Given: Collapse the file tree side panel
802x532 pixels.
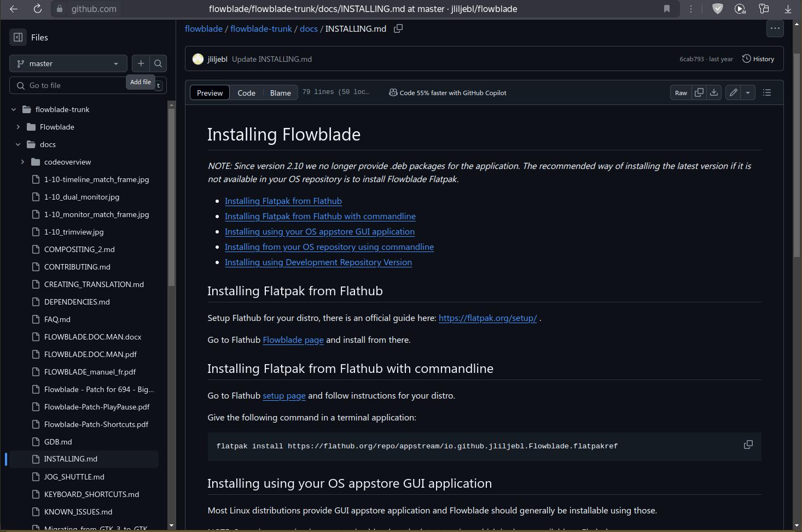Looking at the screenshot, I should tap(18, 37).
